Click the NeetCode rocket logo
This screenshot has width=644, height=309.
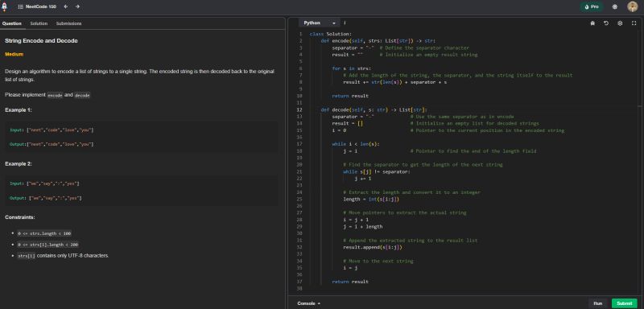pyautogui.click(x=5, y=7)
